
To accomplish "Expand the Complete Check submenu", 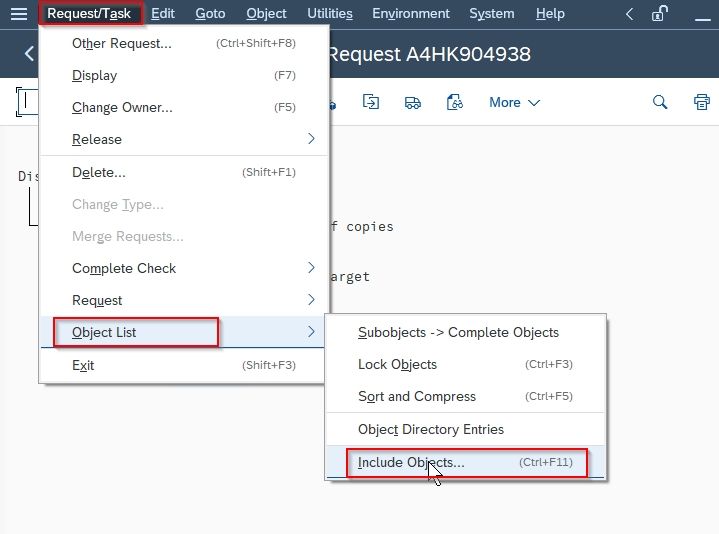I will [x=185, y=268].
